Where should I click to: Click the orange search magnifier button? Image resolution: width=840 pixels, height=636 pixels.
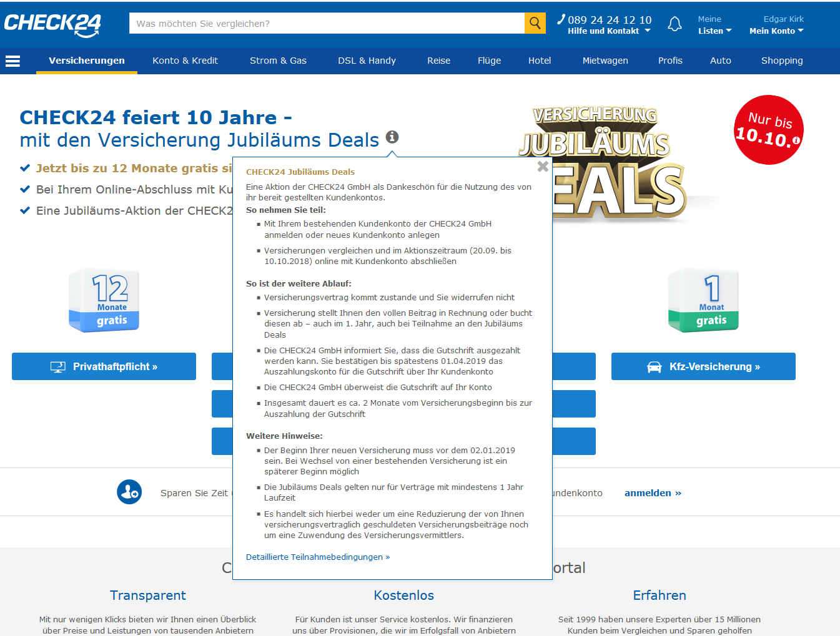pos(535,23)
